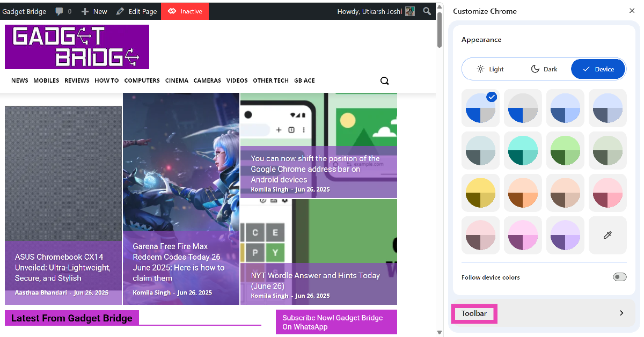
Task: Click Subscribe Now Gadget Bridge WhatsApp banner
Action: point(336,322)
